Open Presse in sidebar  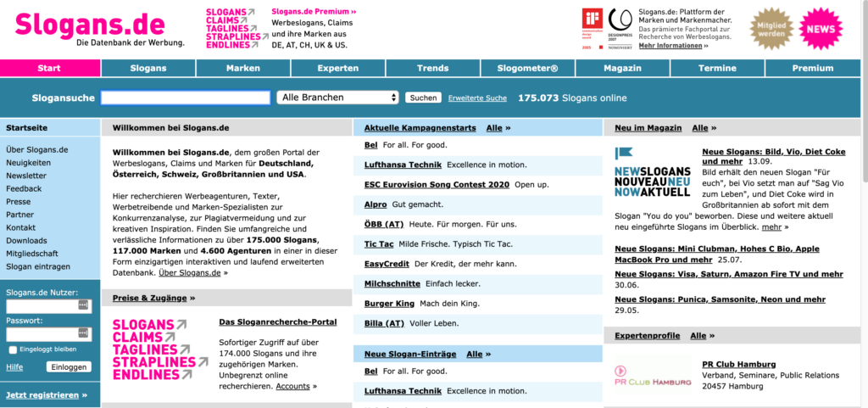pos(19,202)
